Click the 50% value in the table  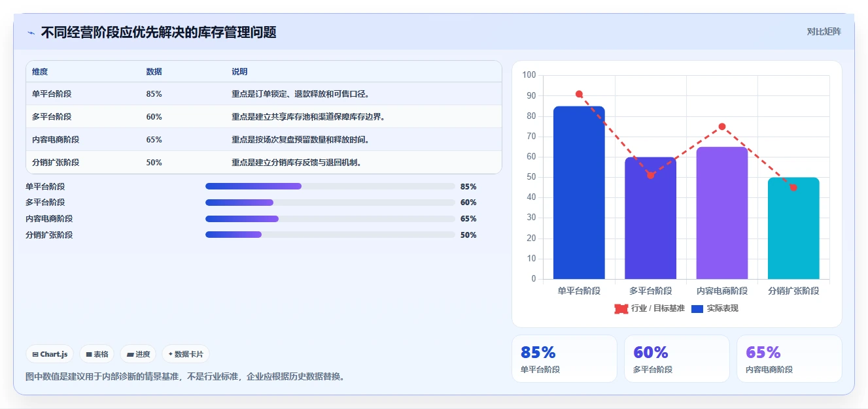pyautogui.click(x=154, y=163)
